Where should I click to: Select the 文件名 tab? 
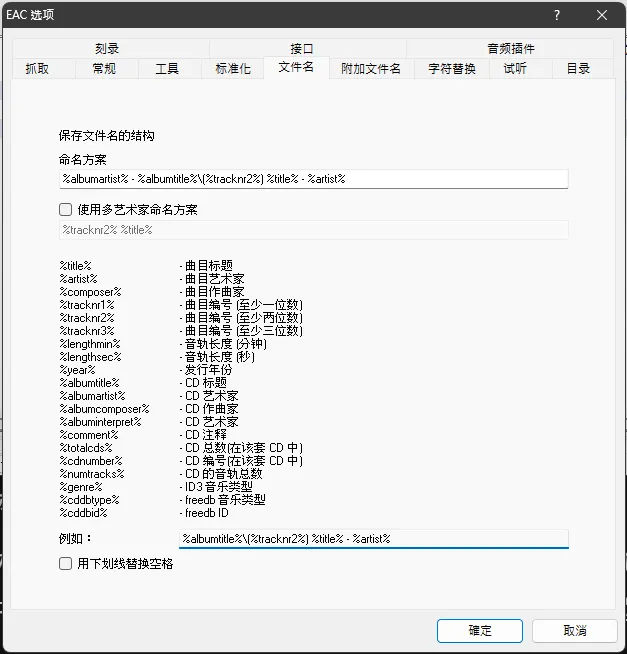click(296, 68)
